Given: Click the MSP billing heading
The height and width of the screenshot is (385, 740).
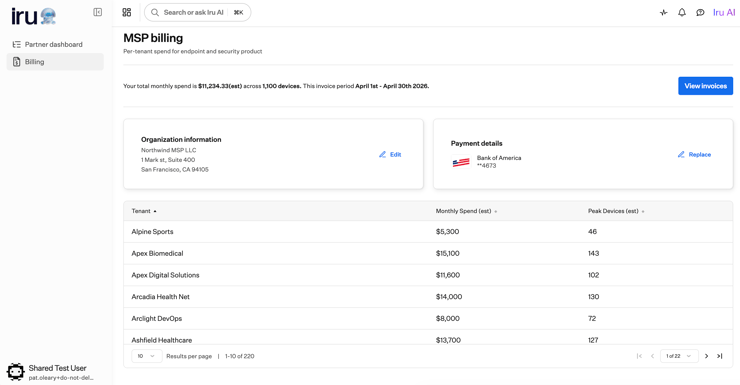Looking at the screenshot, I should tap(153, 38).
